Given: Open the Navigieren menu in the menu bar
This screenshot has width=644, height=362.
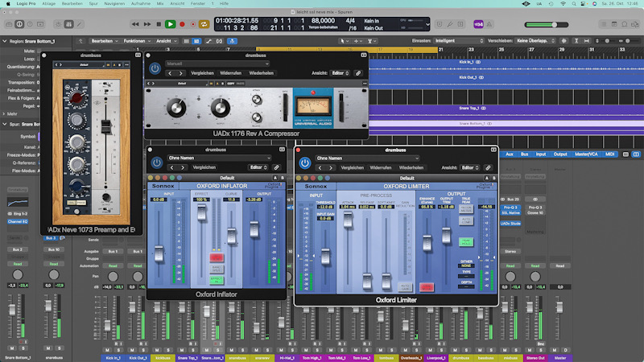Looking at the screenshot, I should point(114,3).
